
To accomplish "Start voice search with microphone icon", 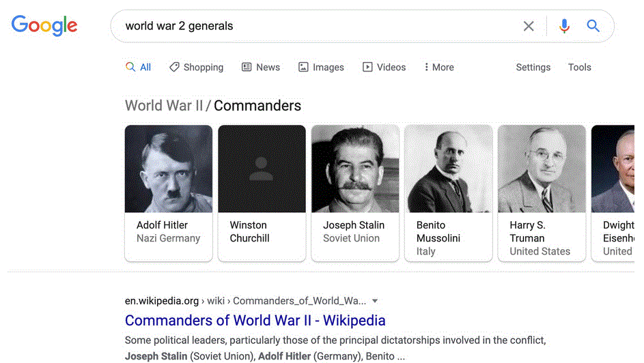I will 564,26.
